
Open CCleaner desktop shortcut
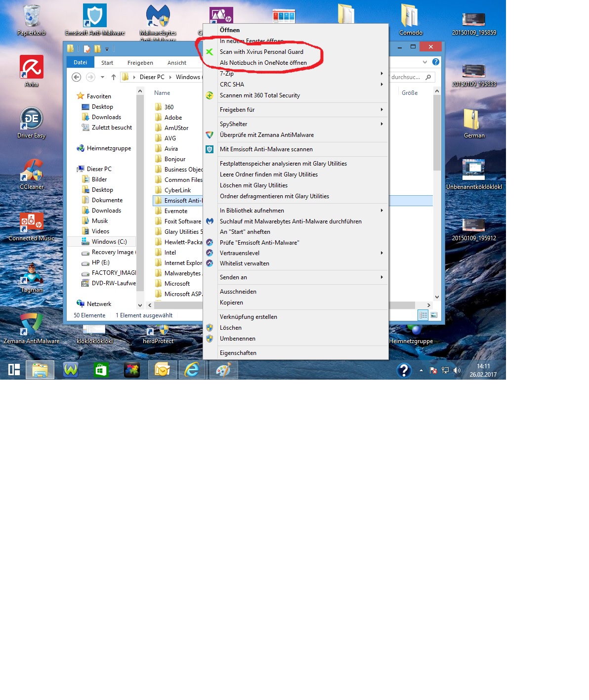pos(31,174)
